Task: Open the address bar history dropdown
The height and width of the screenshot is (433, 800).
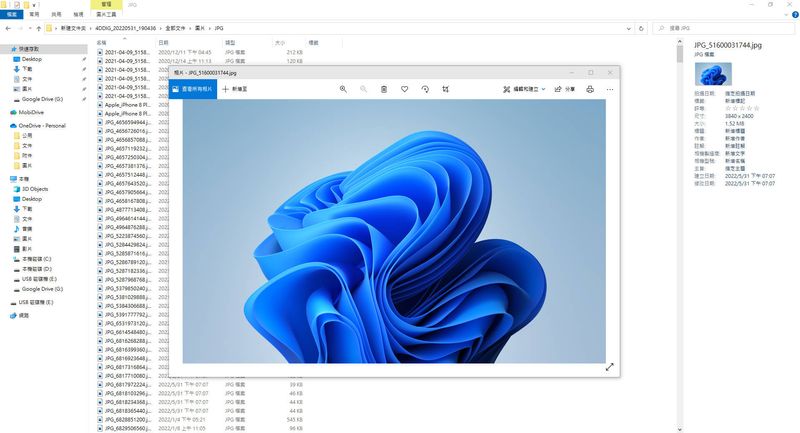Action: tap(629, 29)
